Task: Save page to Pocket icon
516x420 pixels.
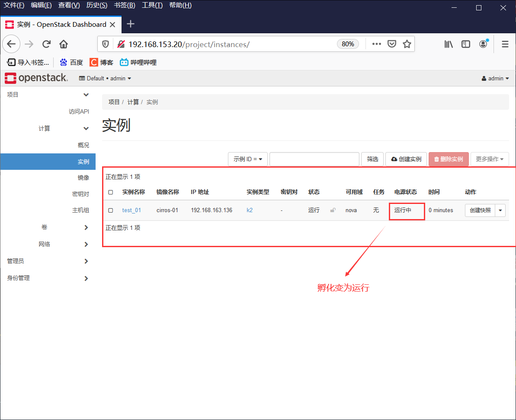Action: tap(392, 44)
